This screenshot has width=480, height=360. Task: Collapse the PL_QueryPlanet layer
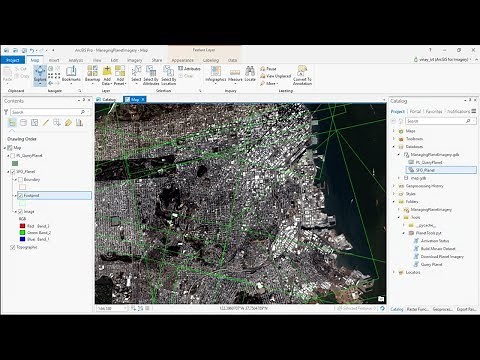8,156
